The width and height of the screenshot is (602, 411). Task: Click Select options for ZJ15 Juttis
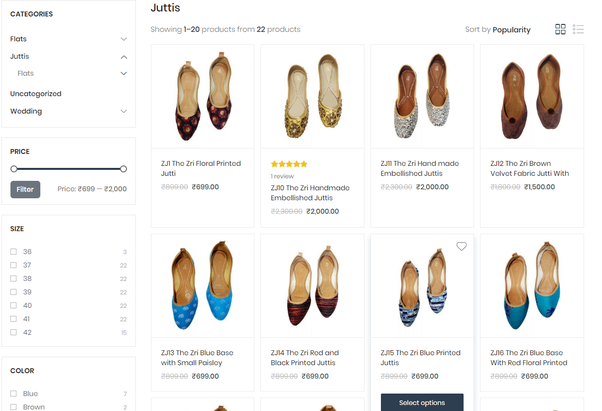(x=422, y=402)
